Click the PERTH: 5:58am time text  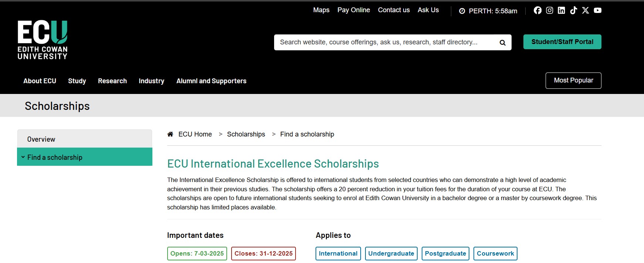(493, 11)
